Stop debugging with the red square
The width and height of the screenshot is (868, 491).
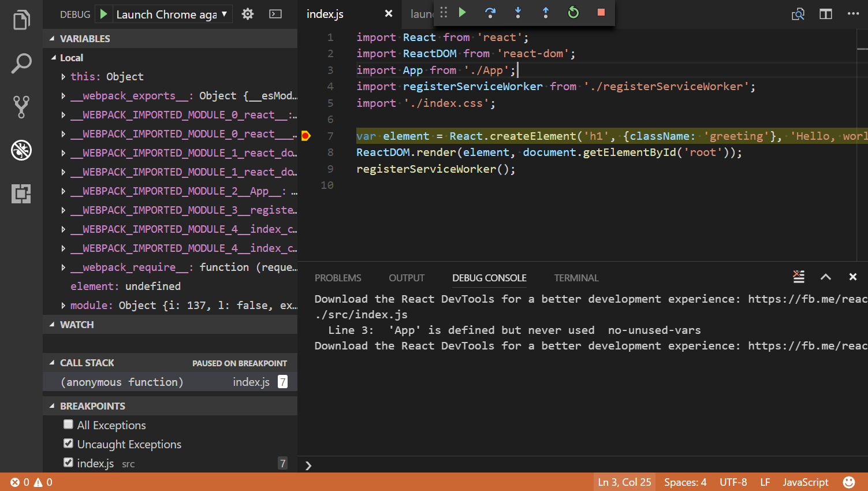pyautogui.click(x=600, y=13)
